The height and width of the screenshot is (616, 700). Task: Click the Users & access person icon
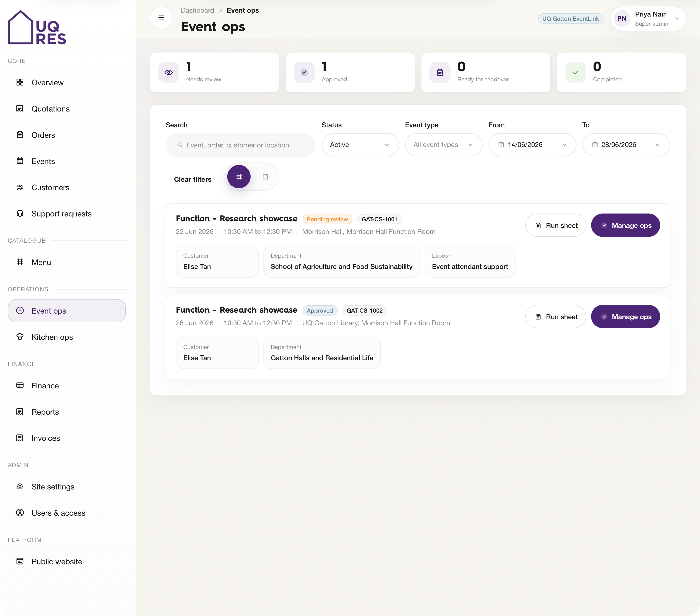(x=20, y=513)
